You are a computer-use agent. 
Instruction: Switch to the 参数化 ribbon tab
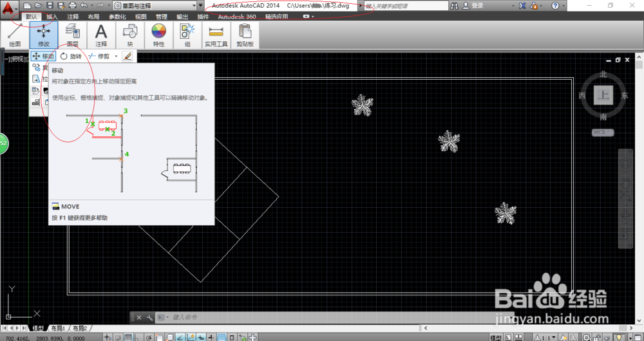click(117, 17)
